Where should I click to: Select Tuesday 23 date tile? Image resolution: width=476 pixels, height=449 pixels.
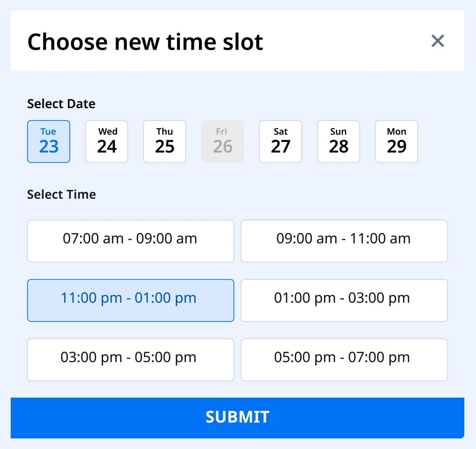pos(49,141)
